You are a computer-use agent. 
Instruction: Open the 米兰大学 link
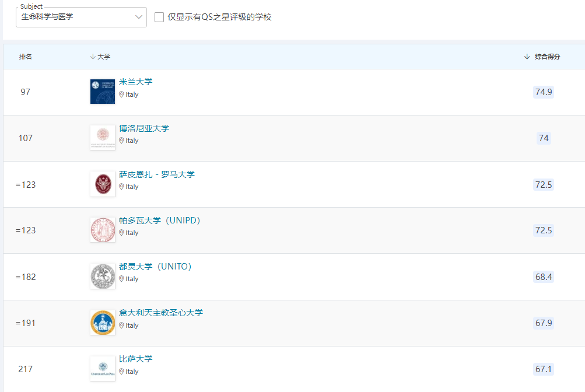click(x=136, y=82)
